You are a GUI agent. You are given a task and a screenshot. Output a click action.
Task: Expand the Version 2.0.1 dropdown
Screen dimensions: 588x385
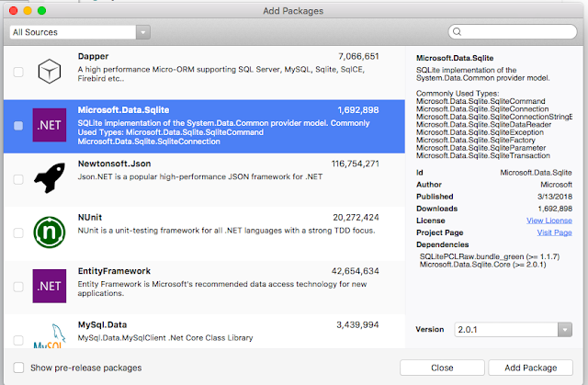click(514, 329)
